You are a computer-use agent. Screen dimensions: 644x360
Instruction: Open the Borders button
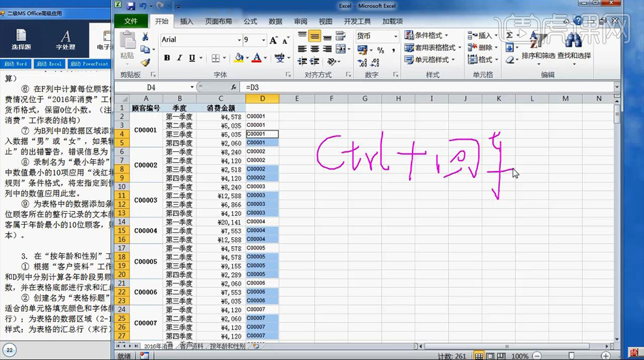tap(215, 58)
